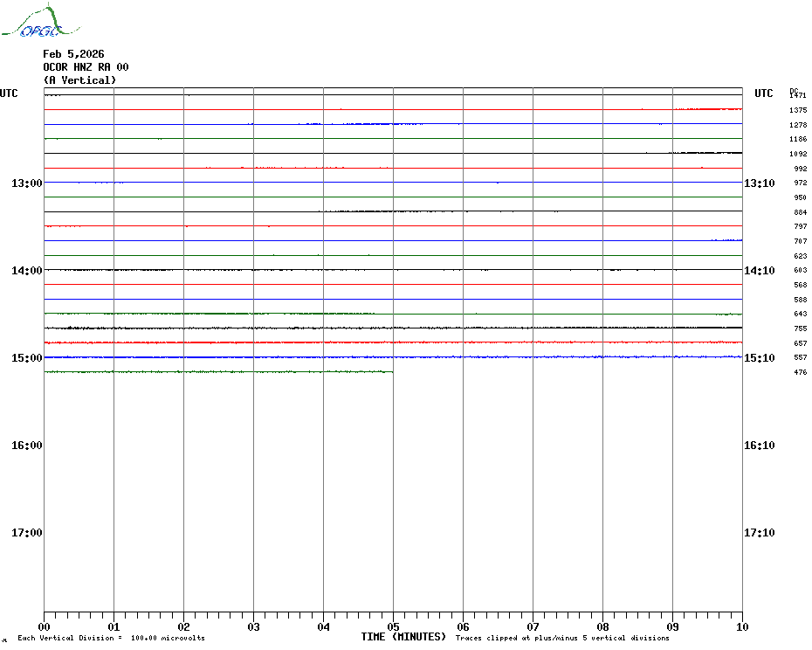Image resolution: width=812 pixels, height=650 pixels.
Task: Select the 07 minute tick label
Action: click(x=533, y=626)
